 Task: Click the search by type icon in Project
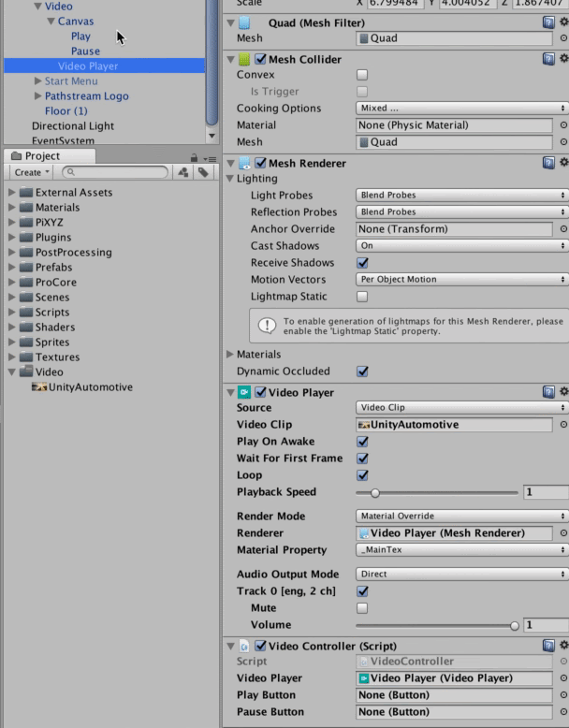(183, 173)
